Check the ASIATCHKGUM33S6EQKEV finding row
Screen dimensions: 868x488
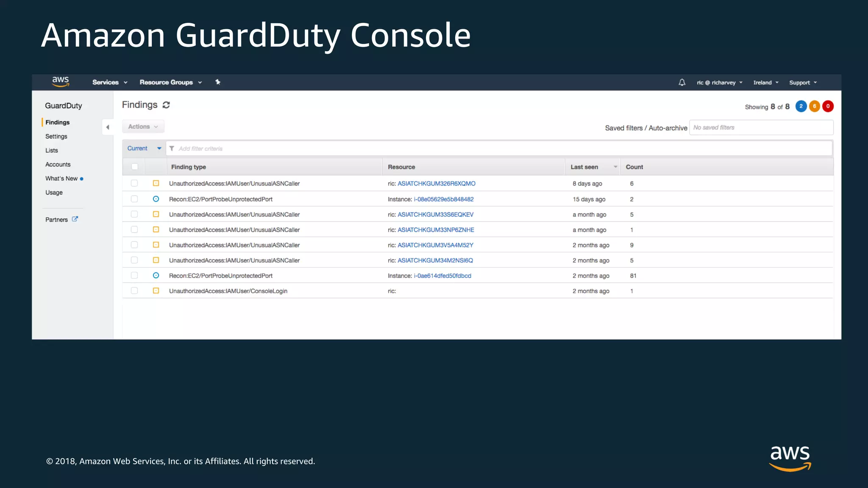134,214
